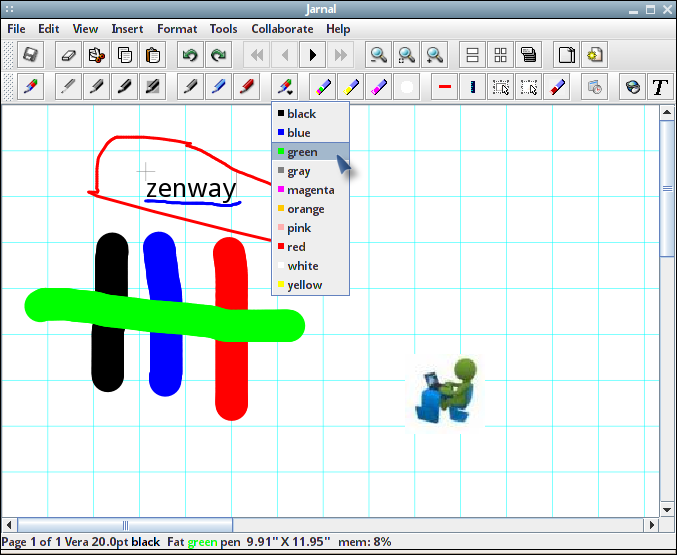This screenshot has height=555, width=677.
Task: Open the File menu
Action: [16, 29]
